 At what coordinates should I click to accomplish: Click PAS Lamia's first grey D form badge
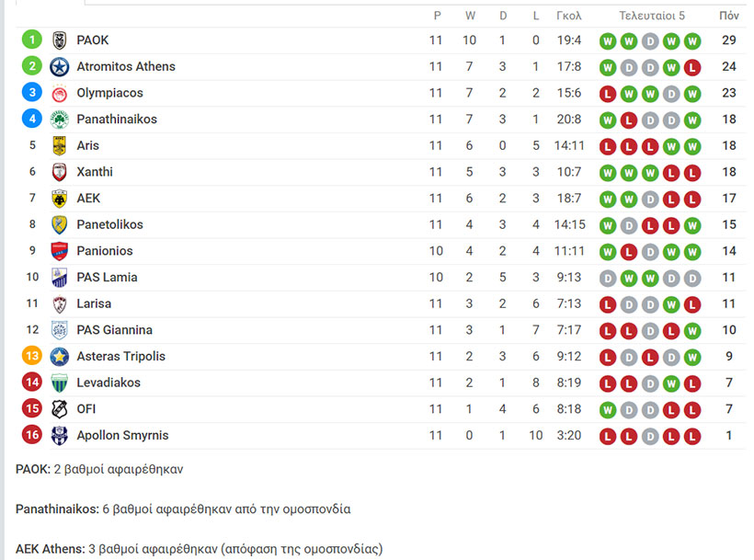click(608, 279)
